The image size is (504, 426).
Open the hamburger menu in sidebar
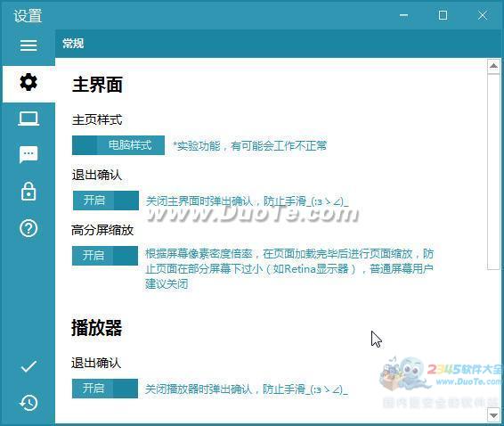28,45
